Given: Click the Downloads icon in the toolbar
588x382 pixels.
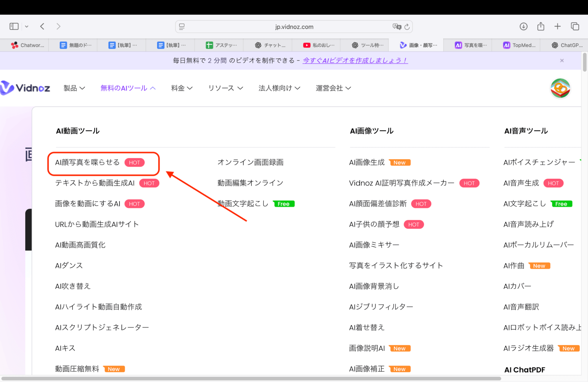Looking at the screenshot, I should tap(524, 26).
